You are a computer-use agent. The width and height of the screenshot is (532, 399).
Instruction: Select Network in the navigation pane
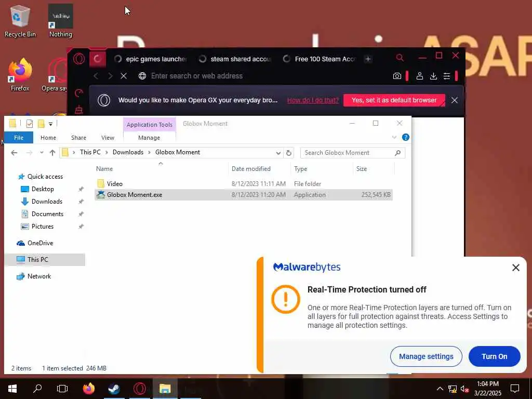39,276
